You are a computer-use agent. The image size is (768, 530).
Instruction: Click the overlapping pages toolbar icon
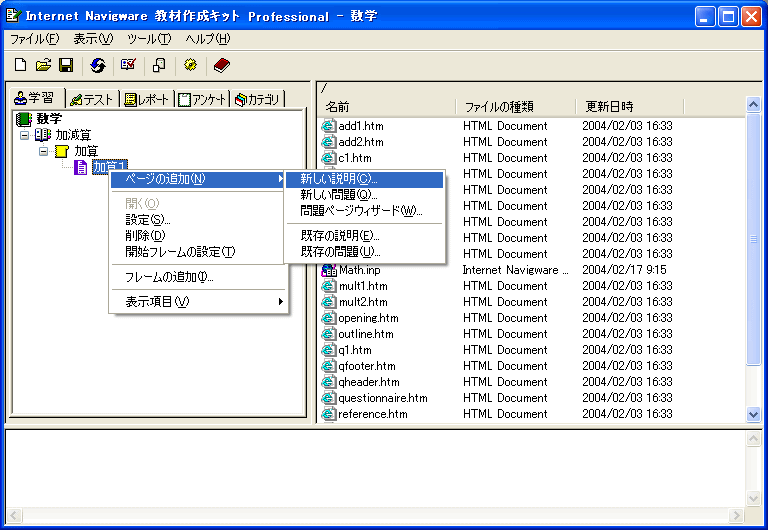pos(159,65)
